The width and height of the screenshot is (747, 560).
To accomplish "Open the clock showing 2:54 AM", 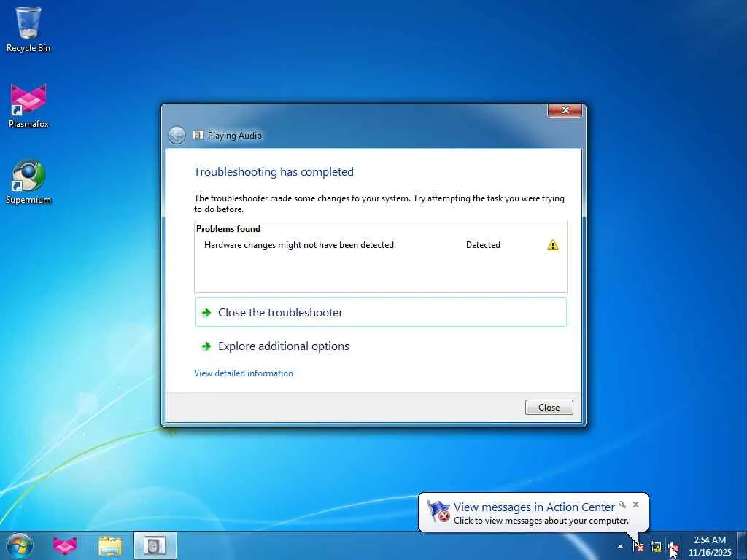I will pyautogui.click(x=710, y=546).
